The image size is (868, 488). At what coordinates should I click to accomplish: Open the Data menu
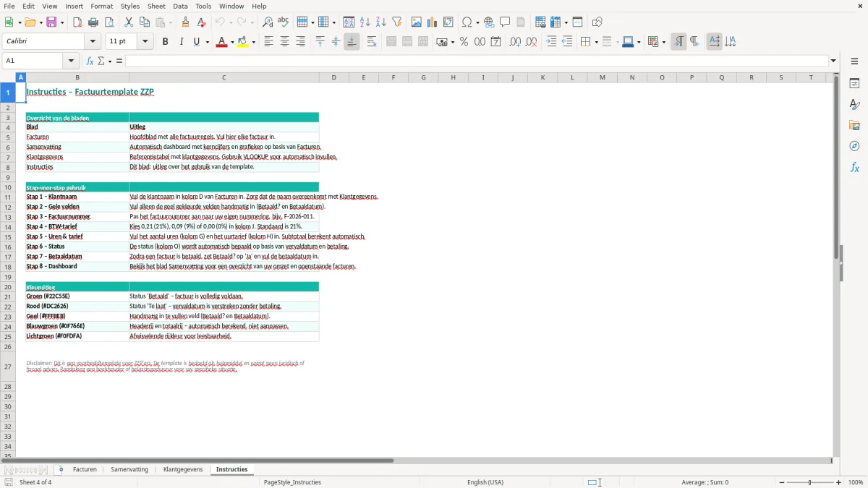click(x=180, y=6)
